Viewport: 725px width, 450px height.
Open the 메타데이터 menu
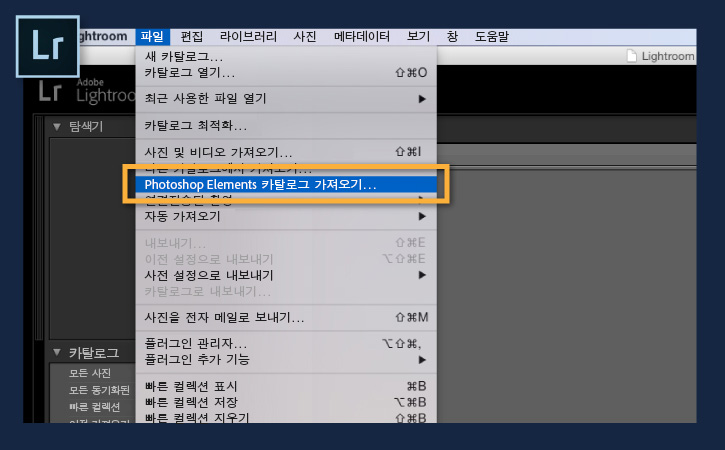click(x=362, y=37)
